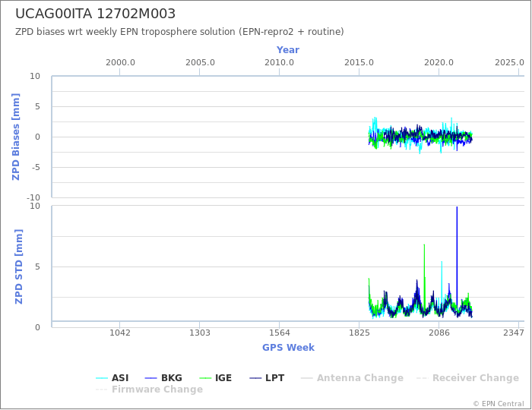Screen dimensions: 532x410
Task: Enable the Antenna Change legend item
Action: (x=352, y=378)
